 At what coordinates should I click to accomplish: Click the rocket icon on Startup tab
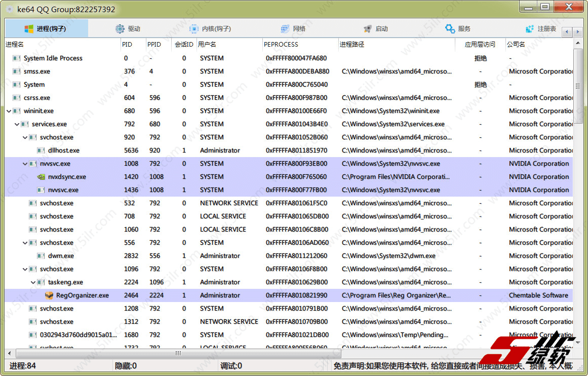pos(368,29)
